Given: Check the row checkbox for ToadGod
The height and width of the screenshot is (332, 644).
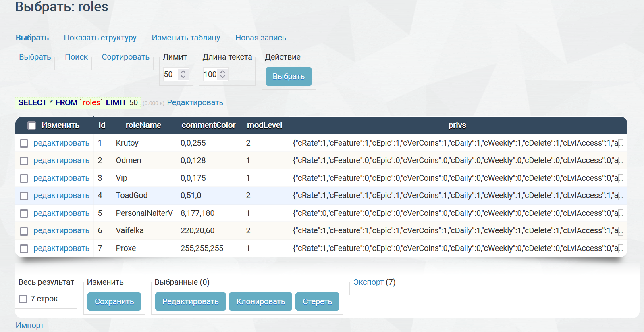Looking at the screenshot, I should pyautogui.click(x=24, y=196).
